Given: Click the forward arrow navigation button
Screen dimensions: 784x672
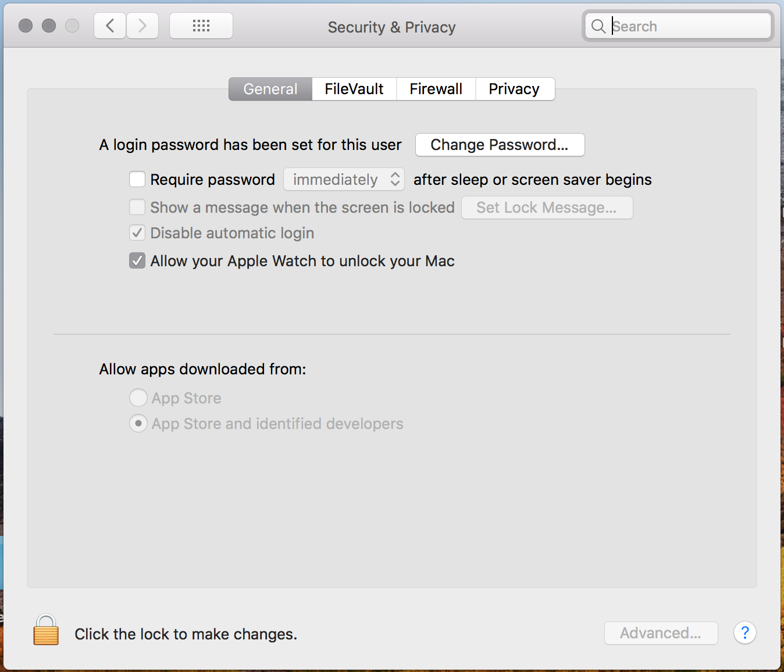Looking at the screenshot, I should (142, 26).
